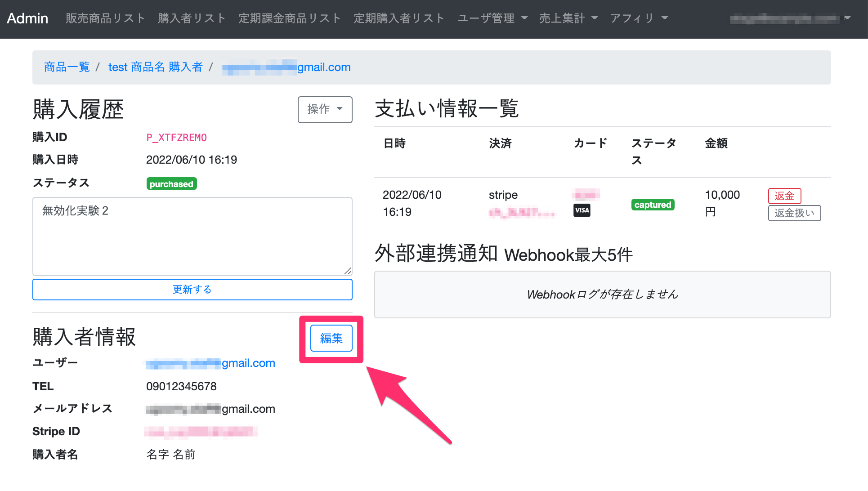Open the account dropdown at top right

click(790, 18)
